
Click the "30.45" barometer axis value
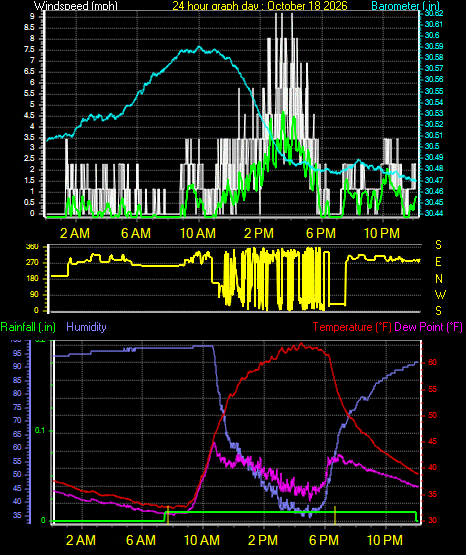(x=434, y=202)
